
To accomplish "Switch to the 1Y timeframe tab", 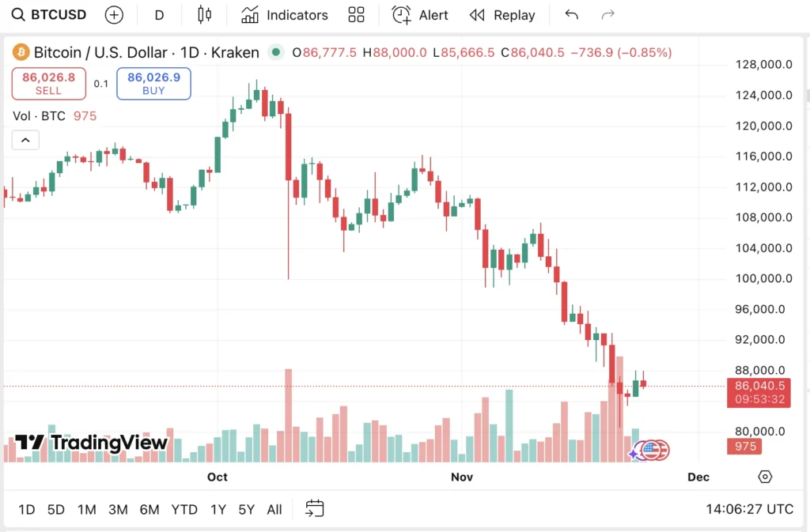I will (218, 509).
